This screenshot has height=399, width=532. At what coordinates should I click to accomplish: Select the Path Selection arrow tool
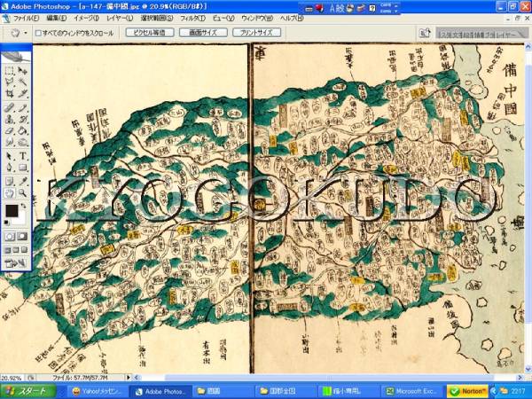(x=10, y=156)
